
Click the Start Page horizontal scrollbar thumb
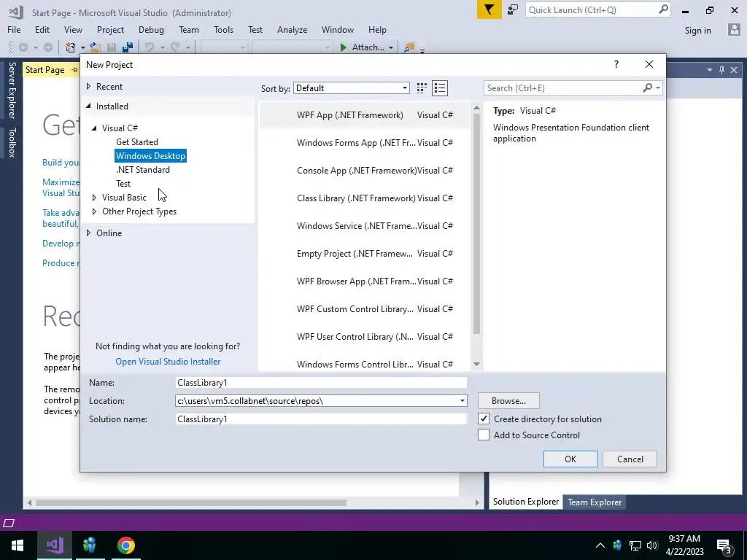click(190, 502)
